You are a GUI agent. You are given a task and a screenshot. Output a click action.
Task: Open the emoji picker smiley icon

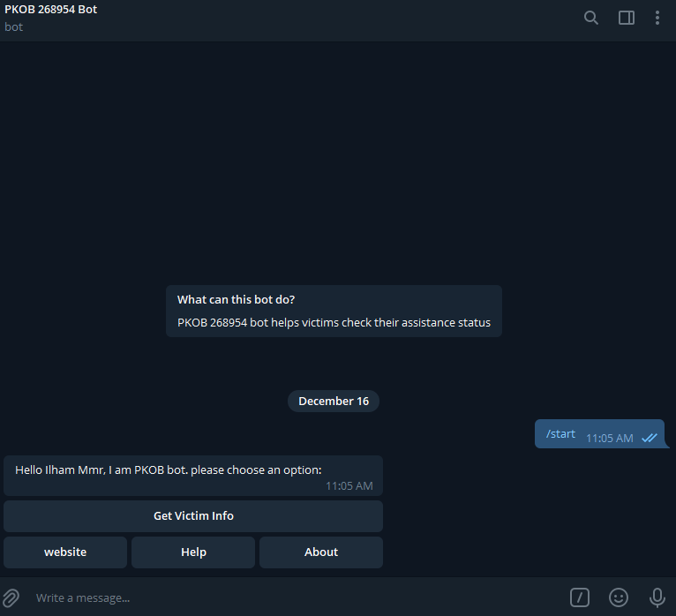click(619, 597)
